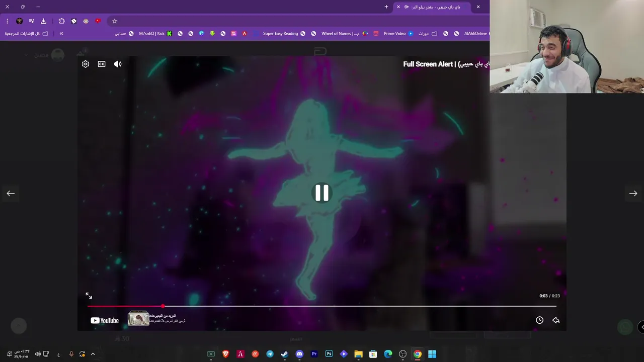644x362 pixels.
Task: Open the extensions puzzle icon
Action: (62, 21)
